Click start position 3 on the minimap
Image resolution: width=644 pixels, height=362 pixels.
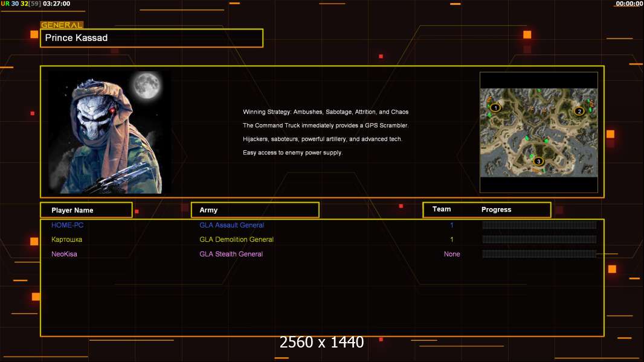[x=538, y=161]
